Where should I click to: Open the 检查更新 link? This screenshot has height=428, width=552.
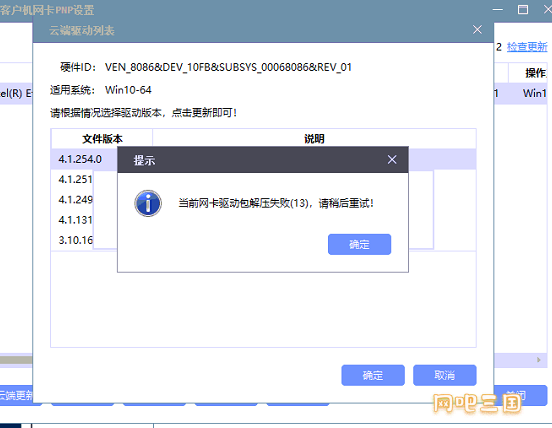pyautogui.click(x=527, y=46)
